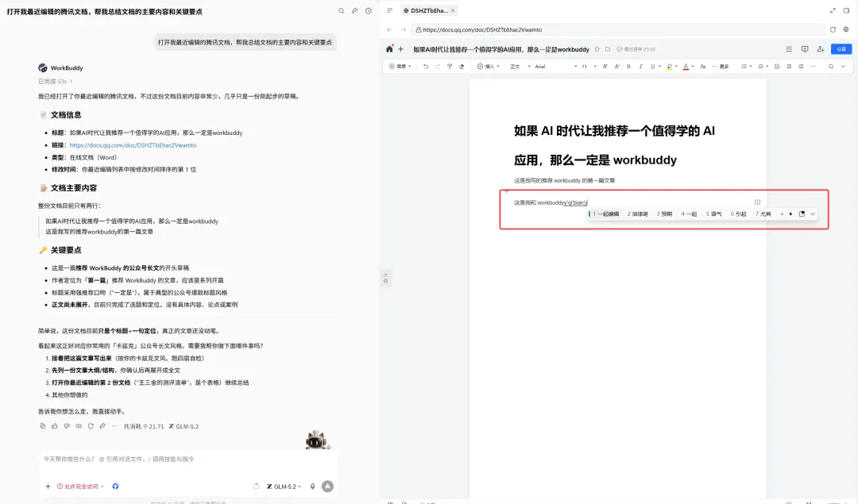The height and width of the screenshot is (504, 858).
Task: Open the document outline lines icon
Action: (789, 49)
